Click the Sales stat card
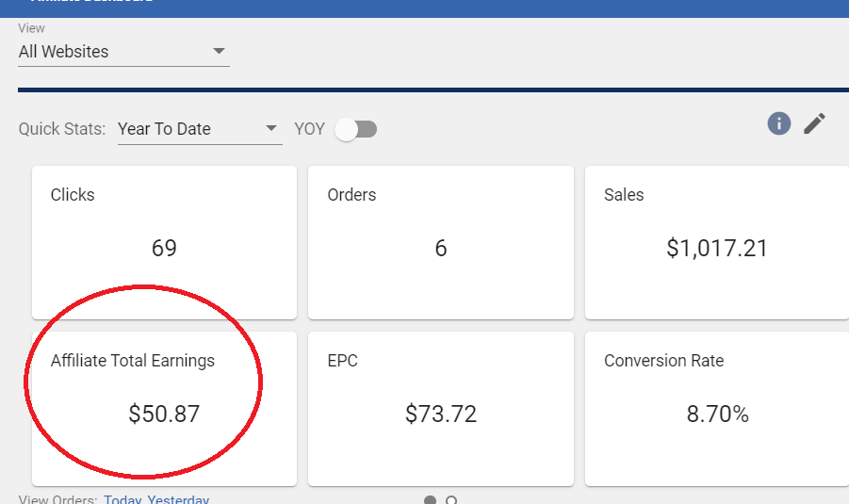Image resolution: width=849 pixels, height=504 pixels. coord(717,242)
